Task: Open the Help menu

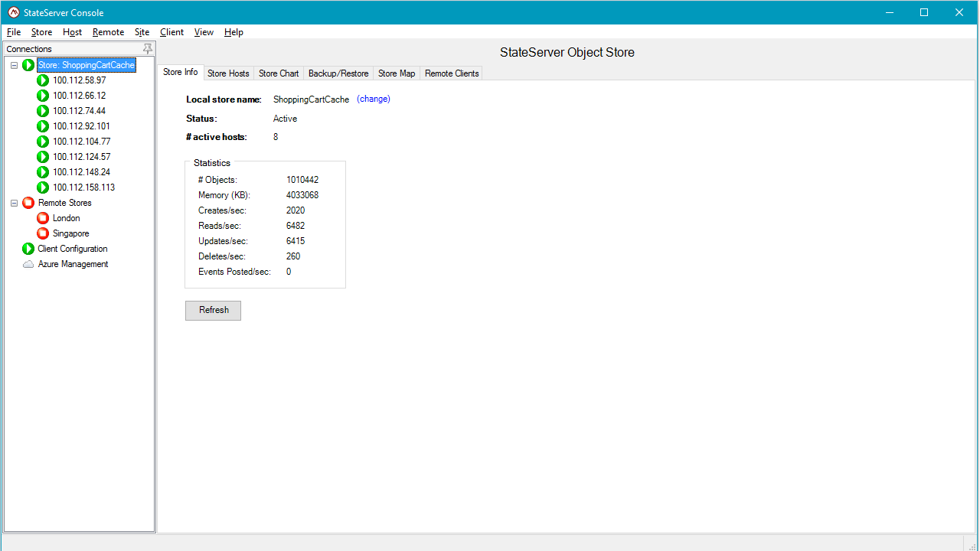Action: (x=234, y=32)
